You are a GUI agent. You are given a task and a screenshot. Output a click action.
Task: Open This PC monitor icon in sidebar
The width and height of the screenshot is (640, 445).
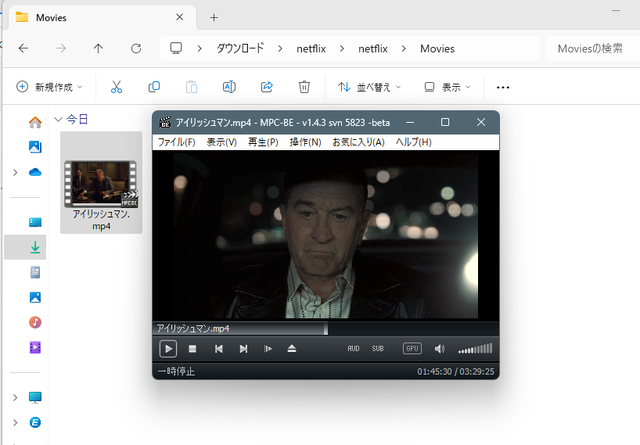pos(35,397)
